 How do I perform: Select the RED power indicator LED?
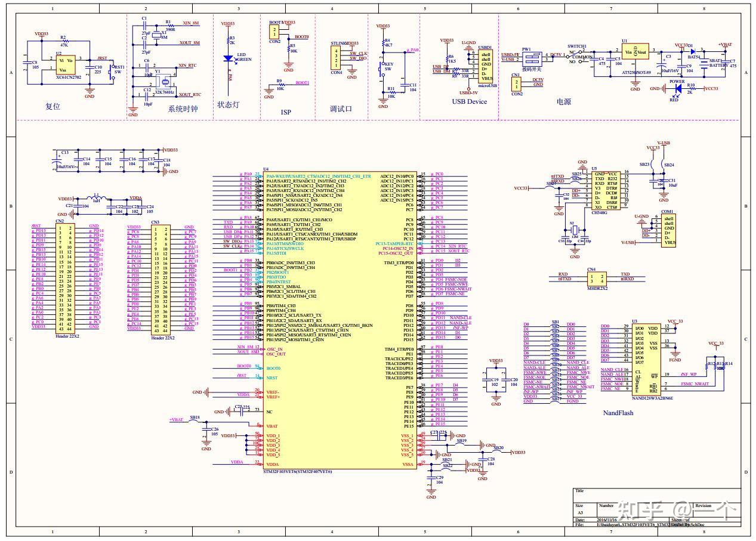coord(678,88)
